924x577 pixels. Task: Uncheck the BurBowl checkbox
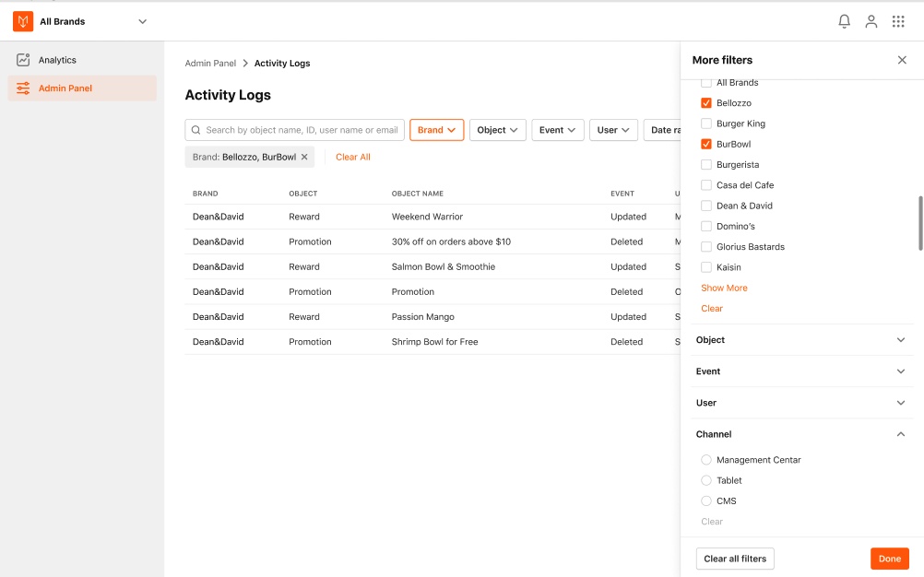tap(706, 144)
